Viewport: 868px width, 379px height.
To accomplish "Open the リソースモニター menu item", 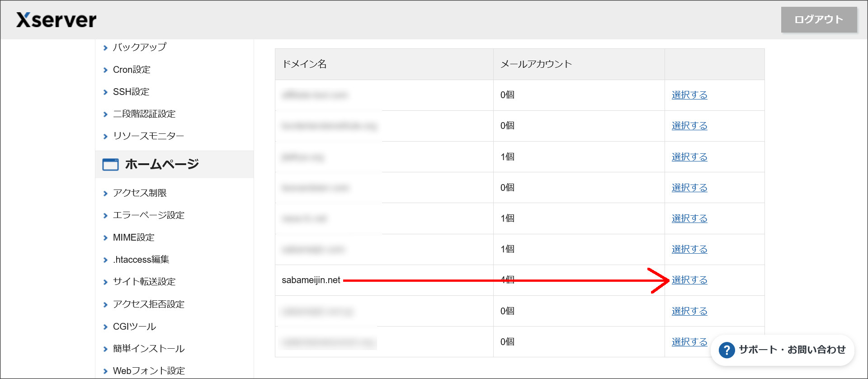I will [148, 136].
